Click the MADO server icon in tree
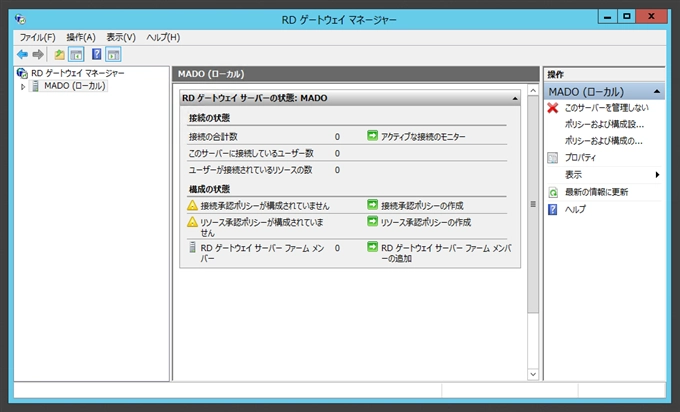This screenshot has height=412, width=680. [36, 86]
